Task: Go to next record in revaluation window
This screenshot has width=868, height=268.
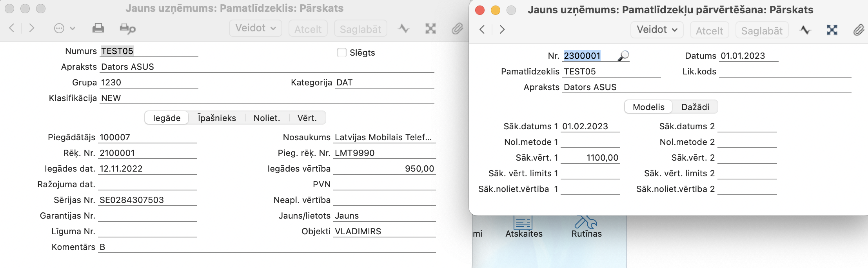Action: (502, 30)
